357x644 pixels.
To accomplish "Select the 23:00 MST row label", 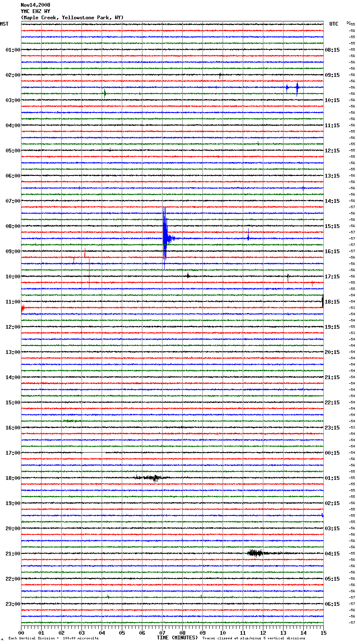I will pyautogui.click(x=13, y=604).
